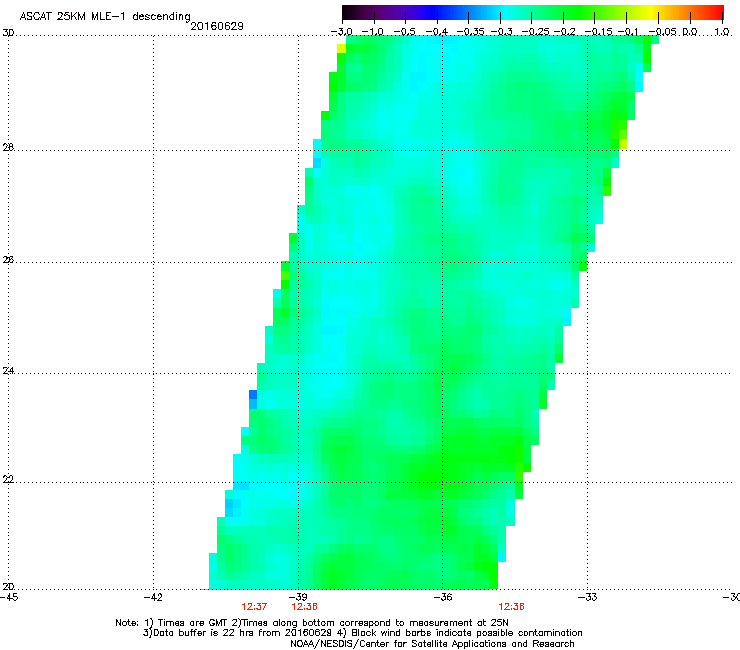
Task: Select the "1.0" color scale label
Action: [722, 32]
